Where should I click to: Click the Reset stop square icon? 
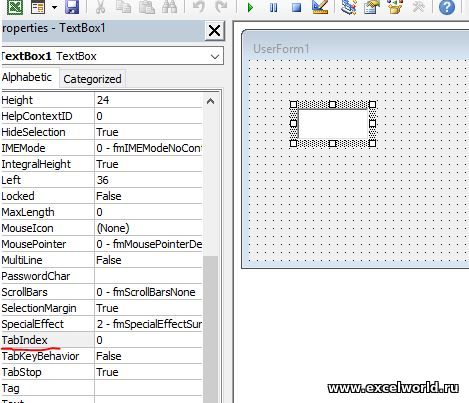(x=296, y=7)
